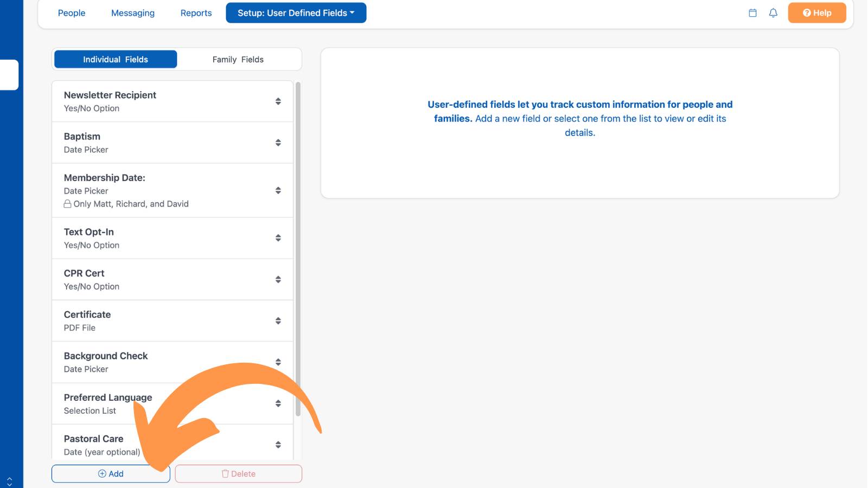868x488 pixels.
Task: Select the Baptism field row
Action: click(x=173, y=143)
